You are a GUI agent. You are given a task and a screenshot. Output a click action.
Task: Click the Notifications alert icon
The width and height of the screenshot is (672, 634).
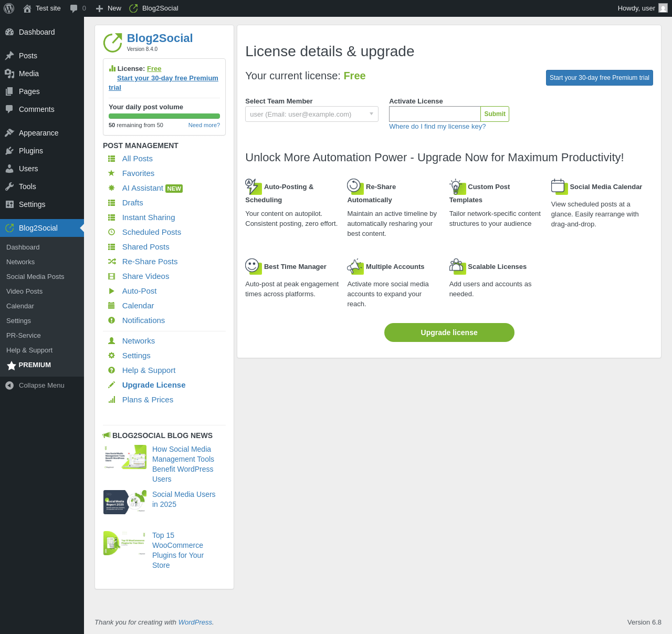[x=111, y=320]
